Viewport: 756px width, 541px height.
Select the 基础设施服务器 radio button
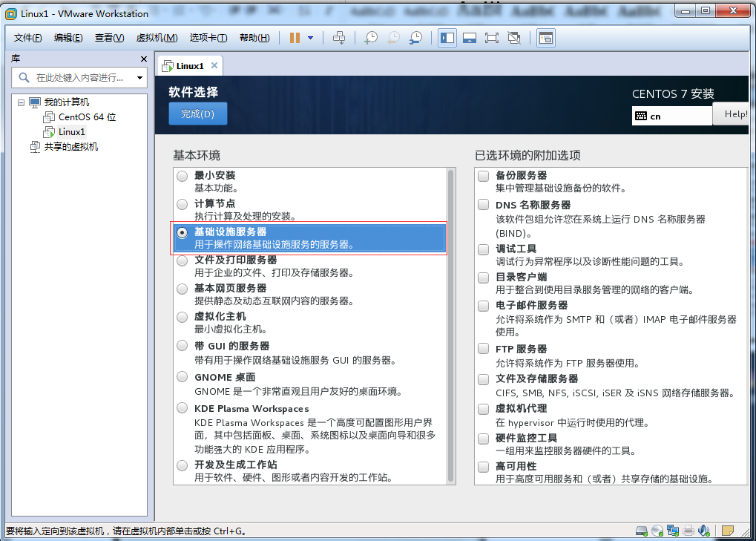tap(183, 233)
